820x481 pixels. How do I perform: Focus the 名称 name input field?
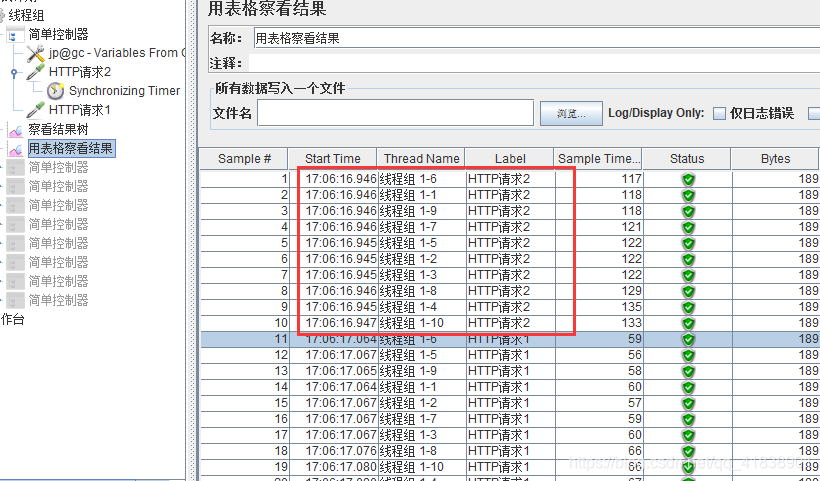(537, 38)
